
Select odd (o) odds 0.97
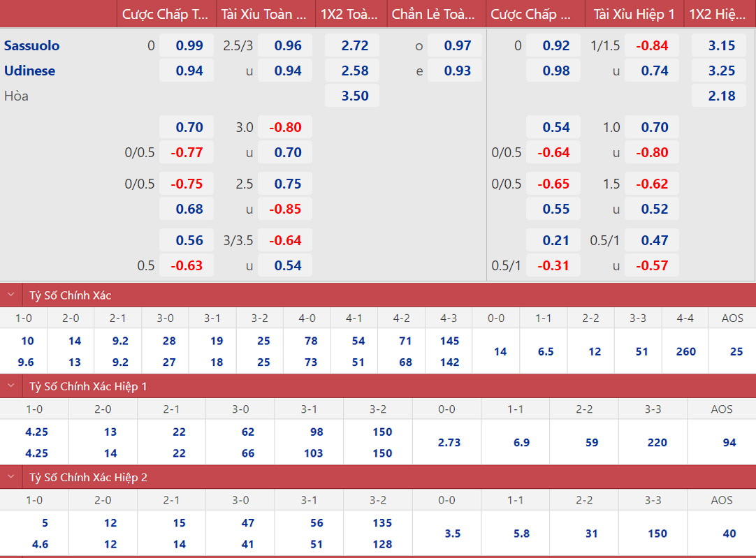coord(458,45)
